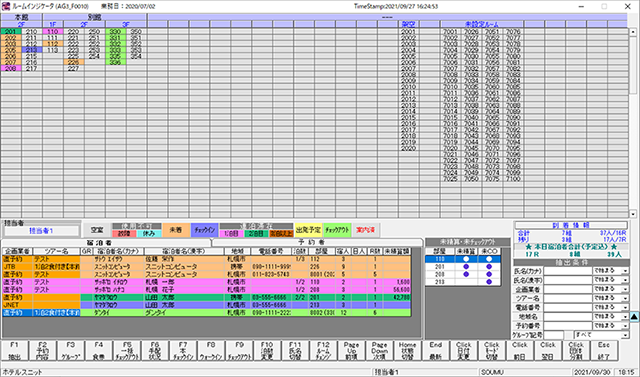Image resolution: width=640 pixels, height=377 pixels.
Task: Switch to the 宿泊者 tab
Action: pos(106,243)
